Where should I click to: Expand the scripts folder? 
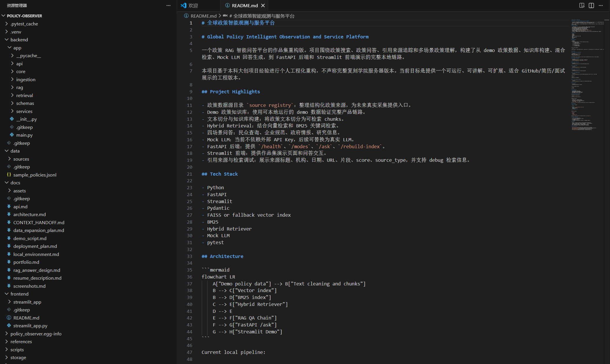7,349
